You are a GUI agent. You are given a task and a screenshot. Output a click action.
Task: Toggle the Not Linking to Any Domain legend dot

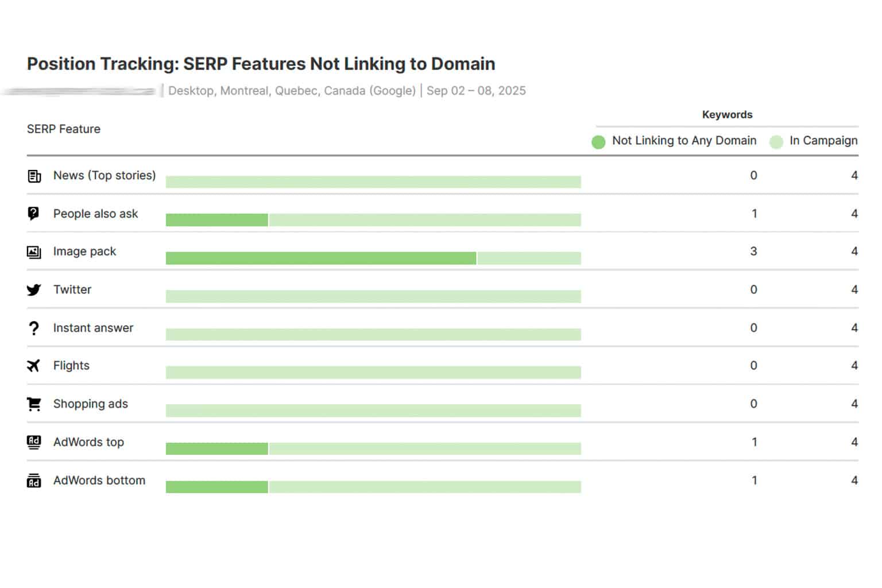tap(598, 142)
